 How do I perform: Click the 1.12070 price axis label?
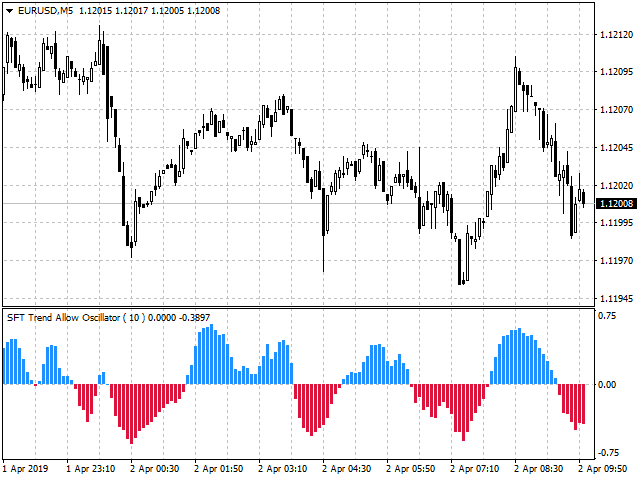point(616,109)
